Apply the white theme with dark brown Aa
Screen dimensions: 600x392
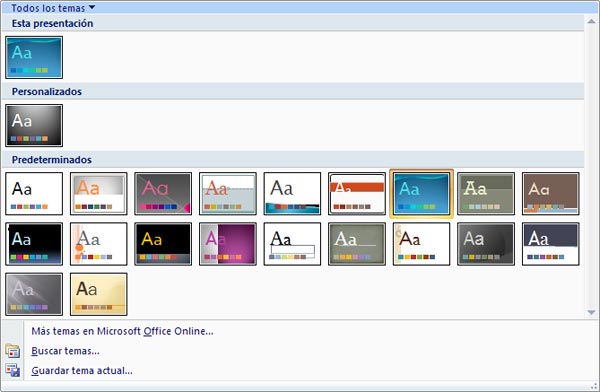click(421, 244)
